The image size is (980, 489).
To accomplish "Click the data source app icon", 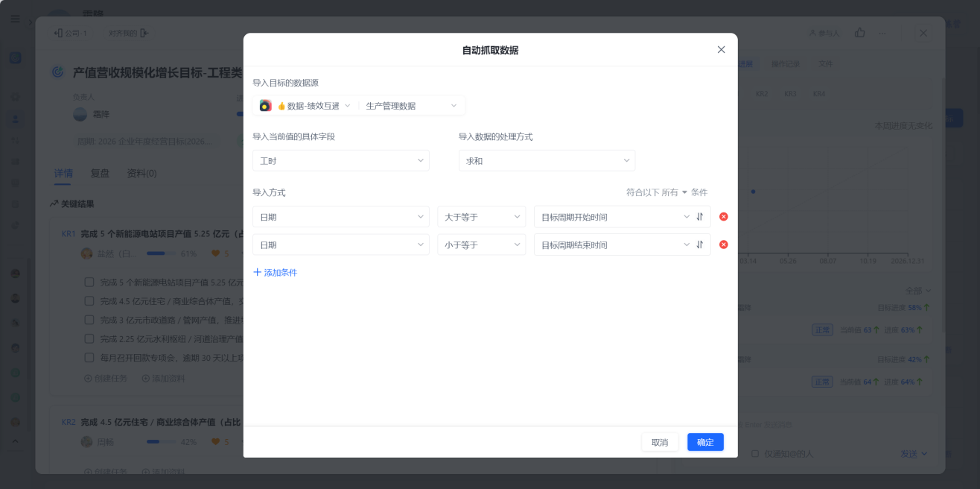I will [265, 106].
